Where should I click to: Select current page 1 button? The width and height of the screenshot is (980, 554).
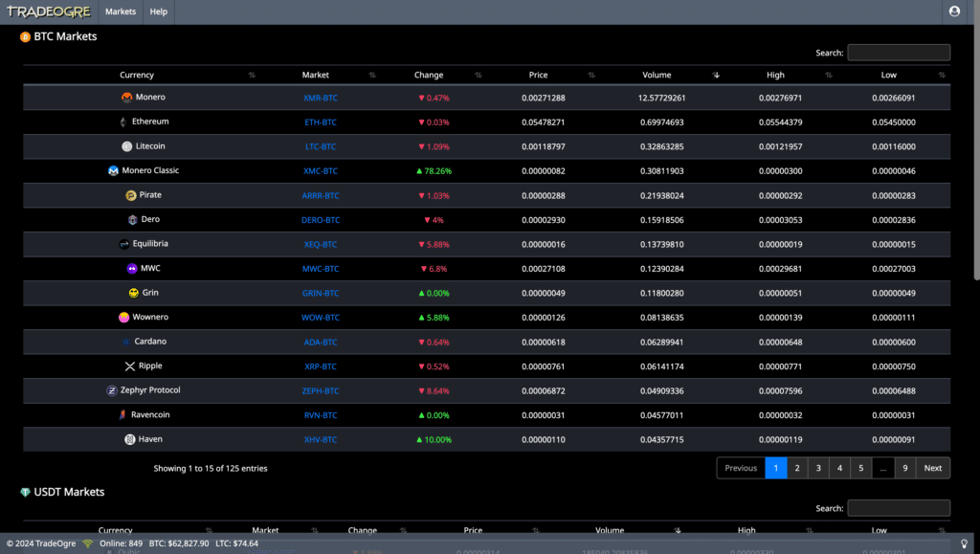(x=775, y=468)
